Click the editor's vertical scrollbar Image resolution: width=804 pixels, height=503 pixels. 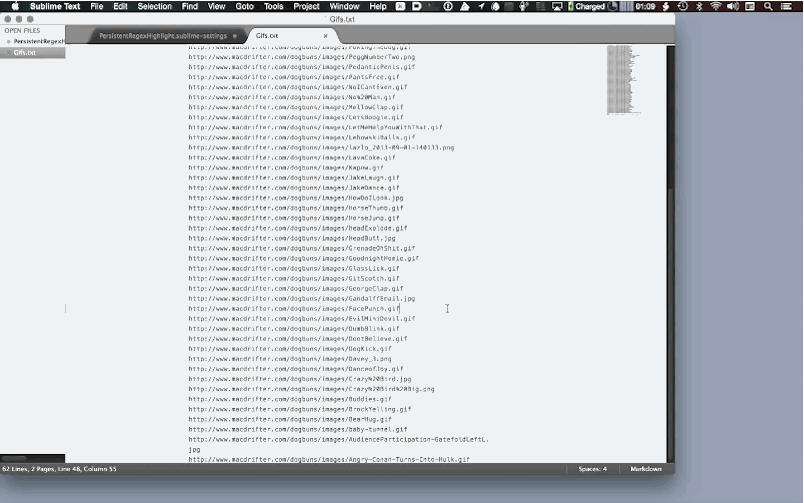pyautogui.click(x=670, y=254)
